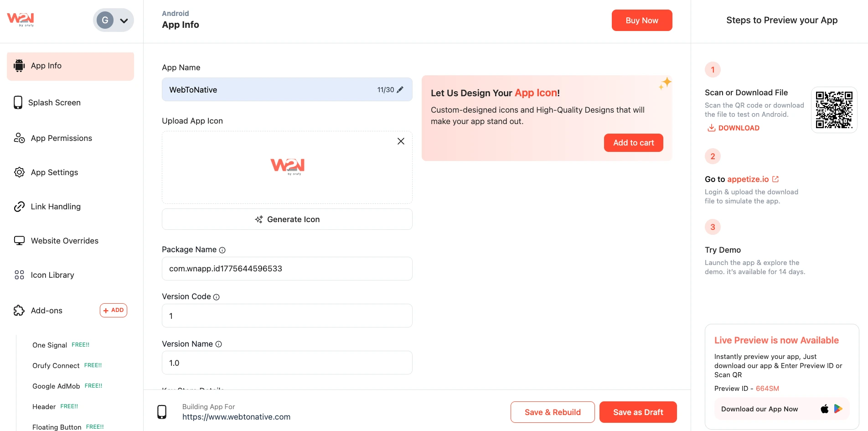Select One Signal add-on item
The height and width of the screenshot is (431, 868).
pyautogui.click(x=50, y=345)
